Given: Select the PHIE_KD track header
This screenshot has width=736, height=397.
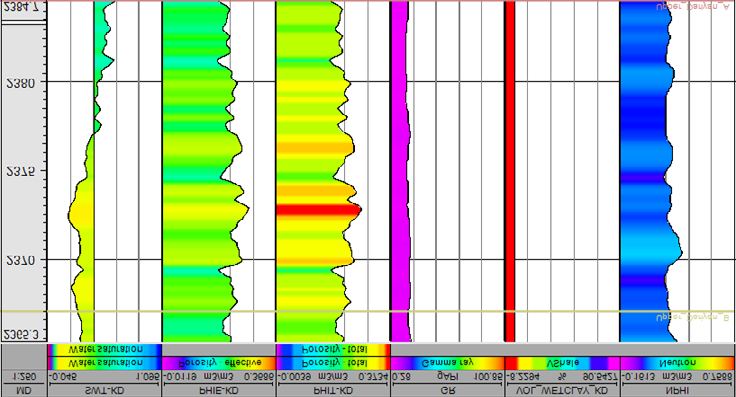Looking at the screenshot, I should coord(219,391).
